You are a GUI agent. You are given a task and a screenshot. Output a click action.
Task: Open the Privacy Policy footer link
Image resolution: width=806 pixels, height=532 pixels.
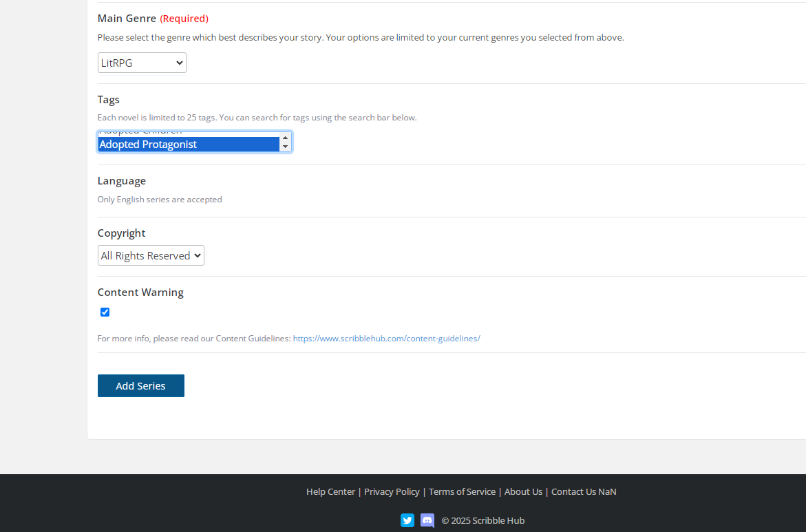point(392,491)
